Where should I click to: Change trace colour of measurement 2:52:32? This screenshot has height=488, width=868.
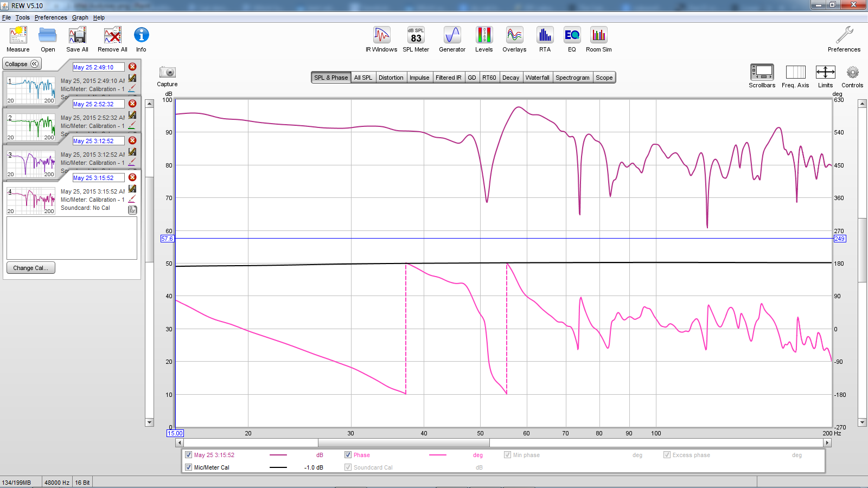tap(132, 125)
